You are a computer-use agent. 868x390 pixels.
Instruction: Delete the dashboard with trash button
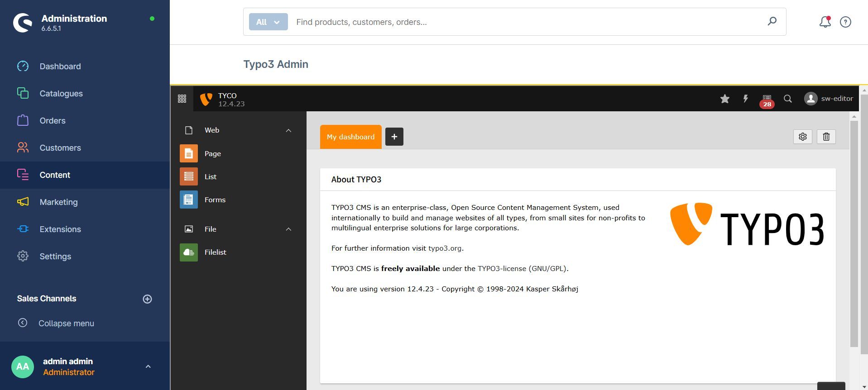[x=826, y=137]
